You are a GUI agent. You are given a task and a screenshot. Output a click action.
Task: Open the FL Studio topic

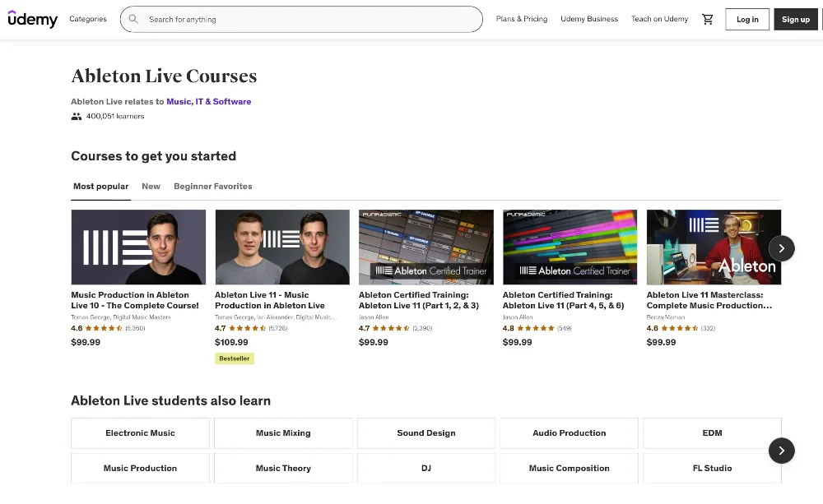(712, 468)
